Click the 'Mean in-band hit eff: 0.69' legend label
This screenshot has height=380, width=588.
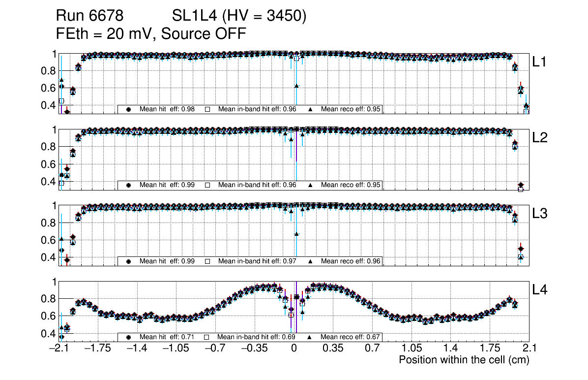(257, 337)
